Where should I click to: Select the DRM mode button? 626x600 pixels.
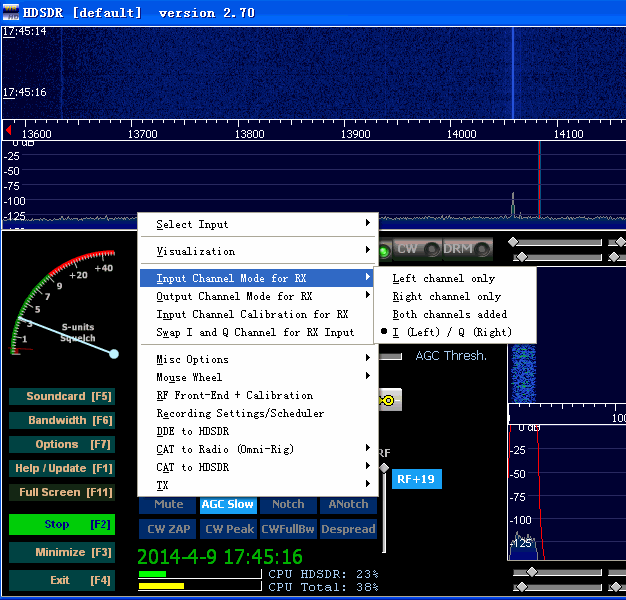[467, 249]
